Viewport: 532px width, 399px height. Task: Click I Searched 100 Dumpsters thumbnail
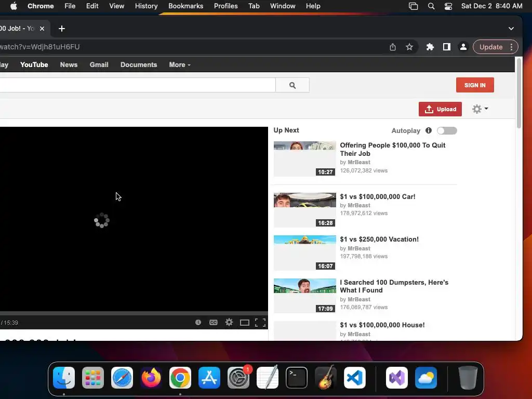pos(304,296)
